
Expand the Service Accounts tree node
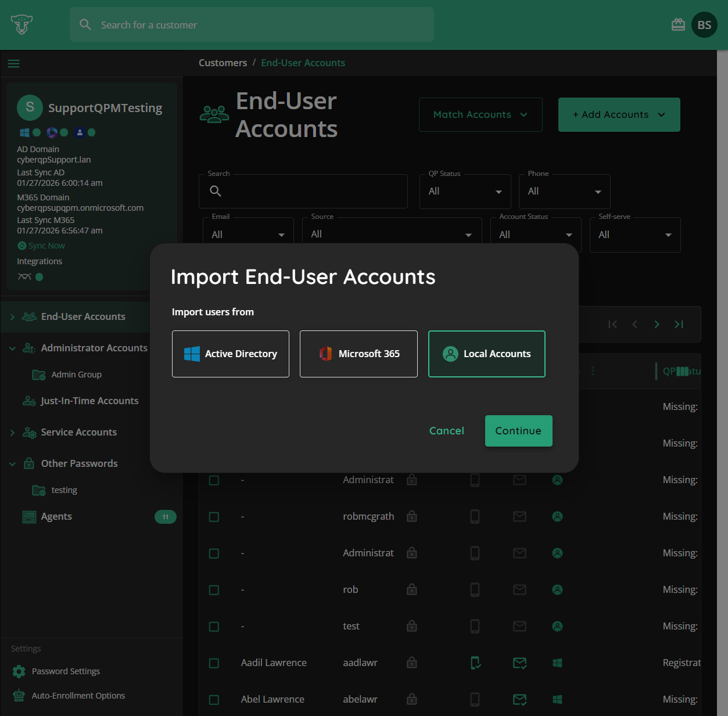(12, 433)
